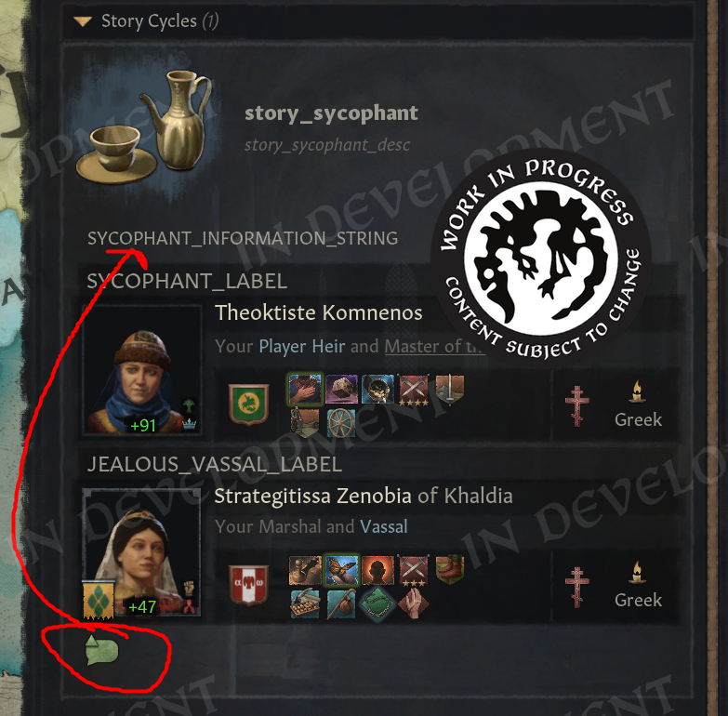
Task: Click the wooden wheel trait icon
Action: coord(341,423)
